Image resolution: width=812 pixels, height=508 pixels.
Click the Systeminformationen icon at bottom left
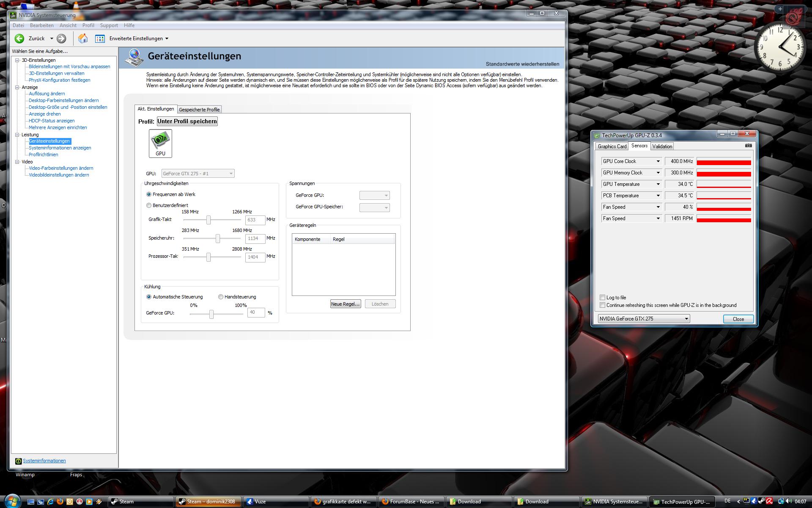[18, 461]
